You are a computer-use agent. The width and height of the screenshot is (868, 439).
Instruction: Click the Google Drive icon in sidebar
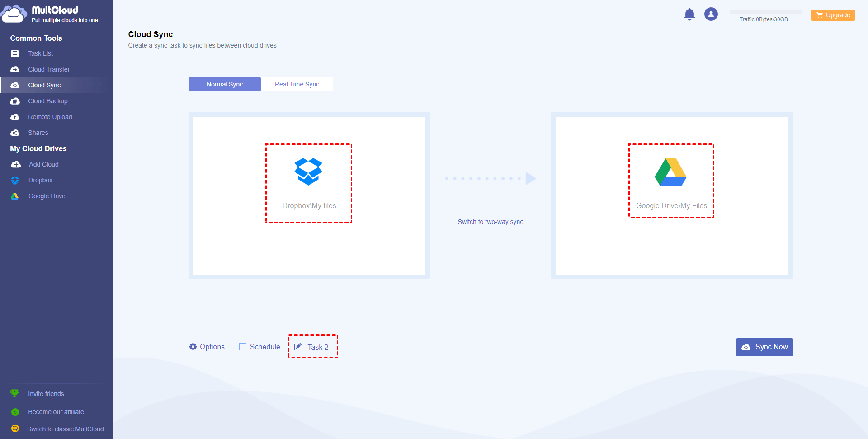point(15,196)
